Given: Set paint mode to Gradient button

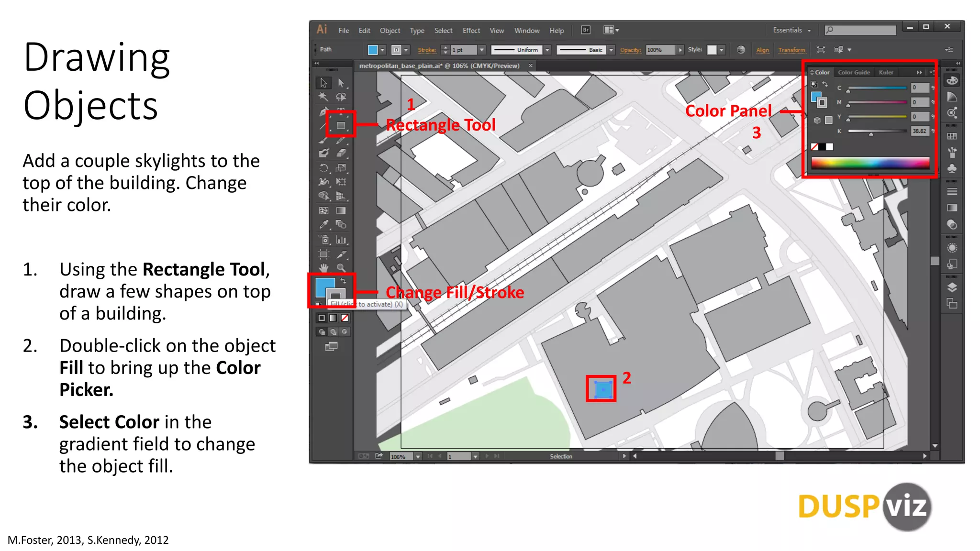Looking at the screenshot, I should click(333, 318).
